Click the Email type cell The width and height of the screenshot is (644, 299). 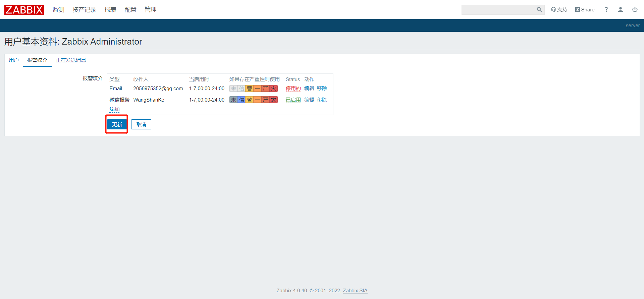[116, 88]
